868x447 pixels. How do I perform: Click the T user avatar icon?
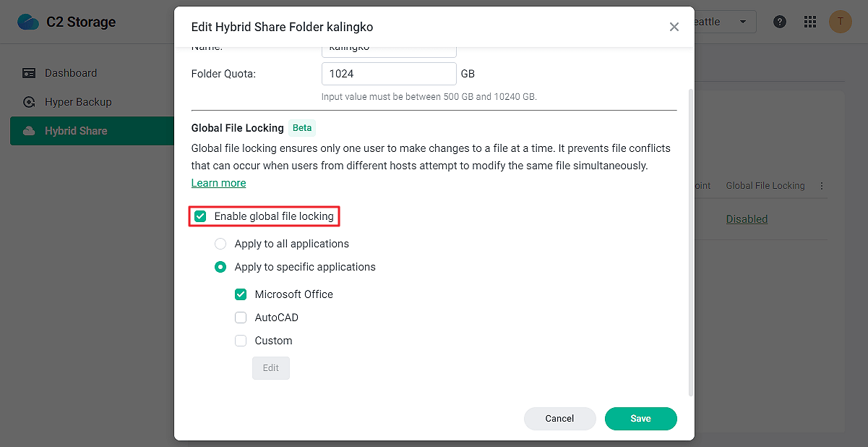(x=840, y=22)
